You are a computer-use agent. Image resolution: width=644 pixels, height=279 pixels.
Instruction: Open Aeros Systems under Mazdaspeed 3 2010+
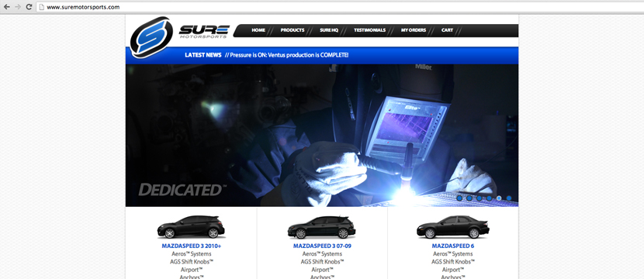pyautogui.click(x=192, y=254)
